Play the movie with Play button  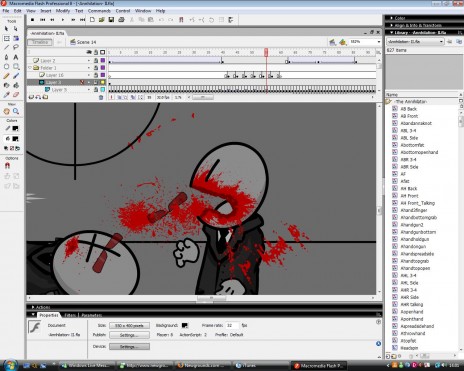coord(62,20)
